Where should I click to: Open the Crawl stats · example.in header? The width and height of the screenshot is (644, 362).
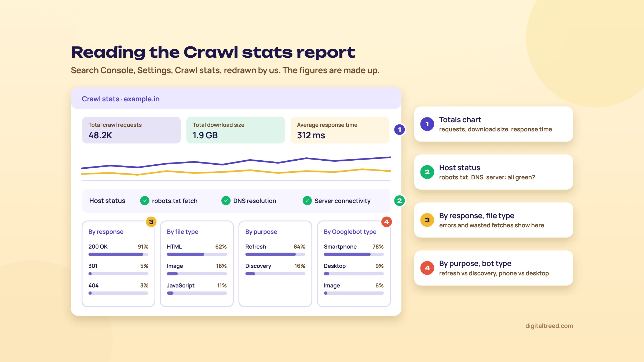[236, 98]
